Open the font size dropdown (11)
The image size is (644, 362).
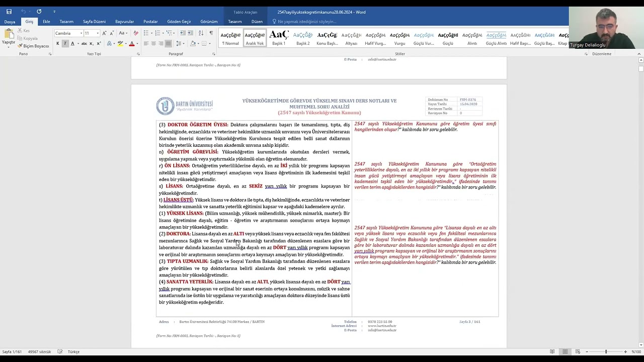(x=98, y=33)
